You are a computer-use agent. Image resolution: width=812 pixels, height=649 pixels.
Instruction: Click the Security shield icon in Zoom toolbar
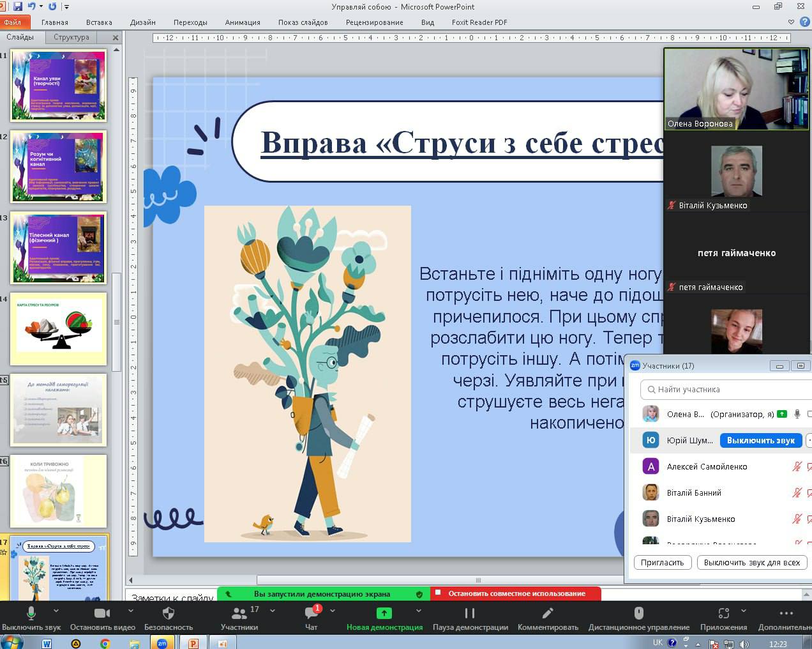point(169,613)
